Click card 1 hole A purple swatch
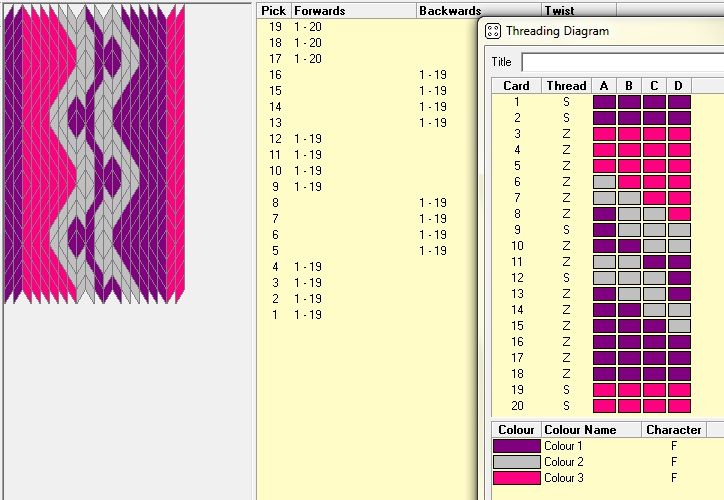Viewport: 724px width, 500px height. tap(604, 102)
